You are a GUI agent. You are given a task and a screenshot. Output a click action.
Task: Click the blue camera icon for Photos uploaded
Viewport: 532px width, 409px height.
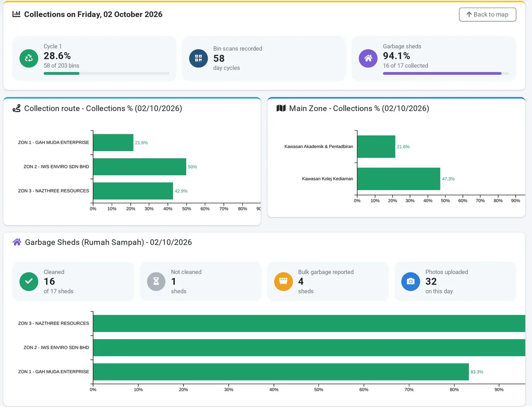(x=411, y=282)
